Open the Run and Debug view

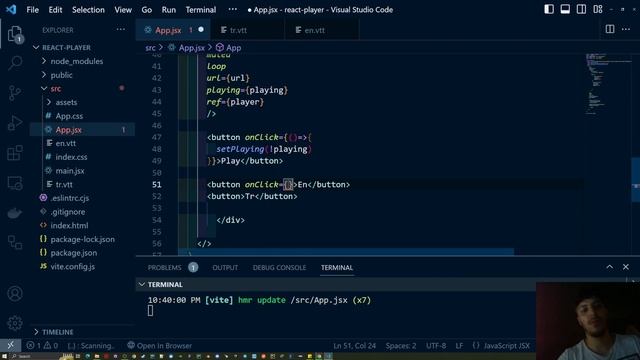tap(15, 122)
